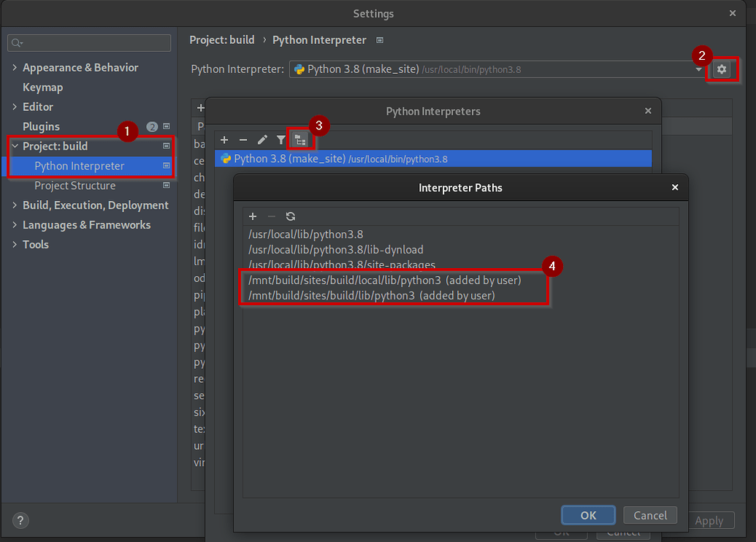Viewport: 756px width, 542px height.
Task: Remove the selected interpreter with minus icon
Action: coord(243,140)
